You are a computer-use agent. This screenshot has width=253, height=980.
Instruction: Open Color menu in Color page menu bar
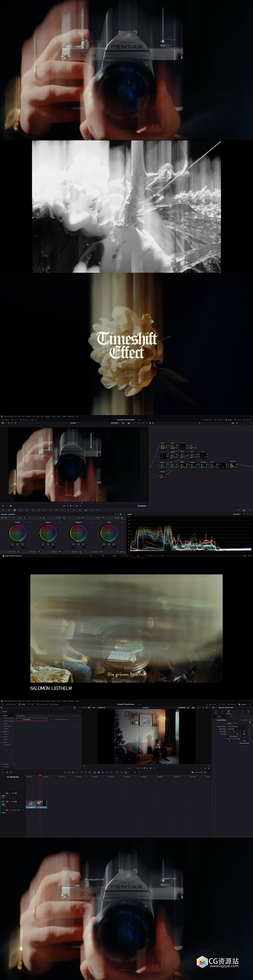pos(59,417)
